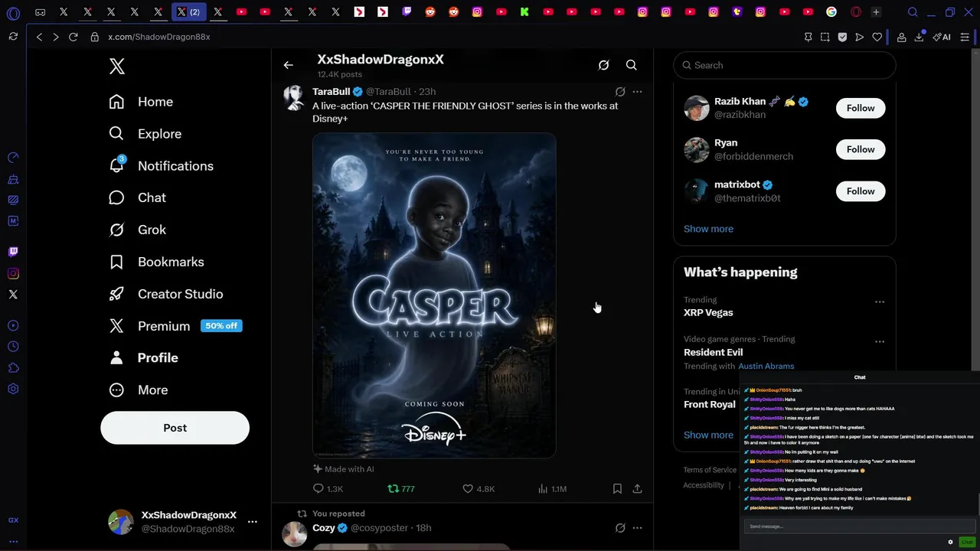
Task: Open the more options on TaraBull's post
Action: [x=637, y=92]
